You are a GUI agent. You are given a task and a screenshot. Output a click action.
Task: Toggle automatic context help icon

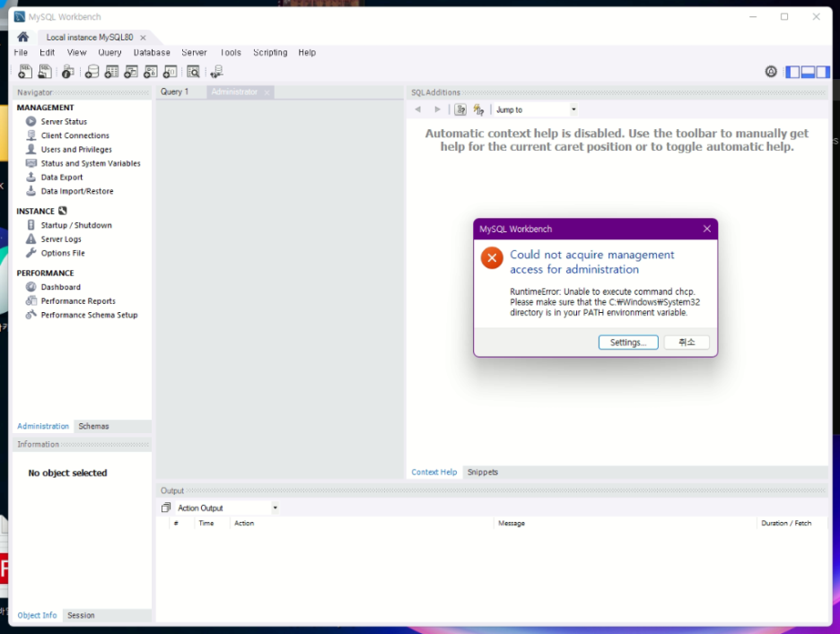[x=478, y=109]
